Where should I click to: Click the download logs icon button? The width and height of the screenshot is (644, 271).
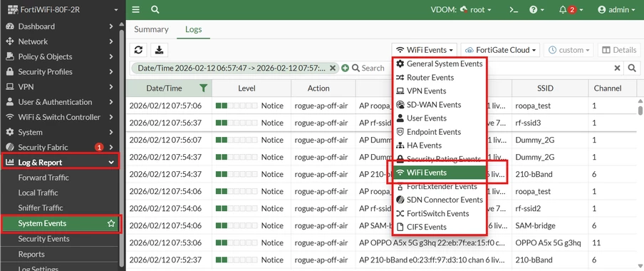[160, 50]
